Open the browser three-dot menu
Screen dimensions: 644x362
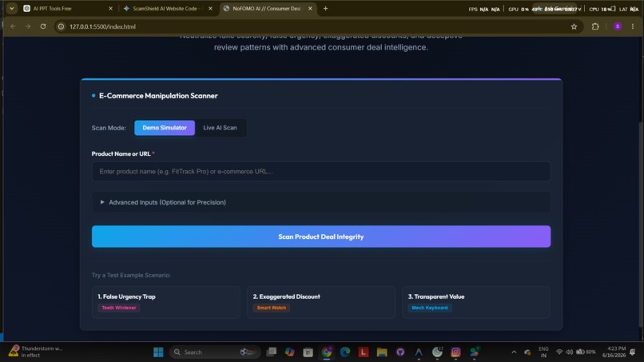(633, 26)
